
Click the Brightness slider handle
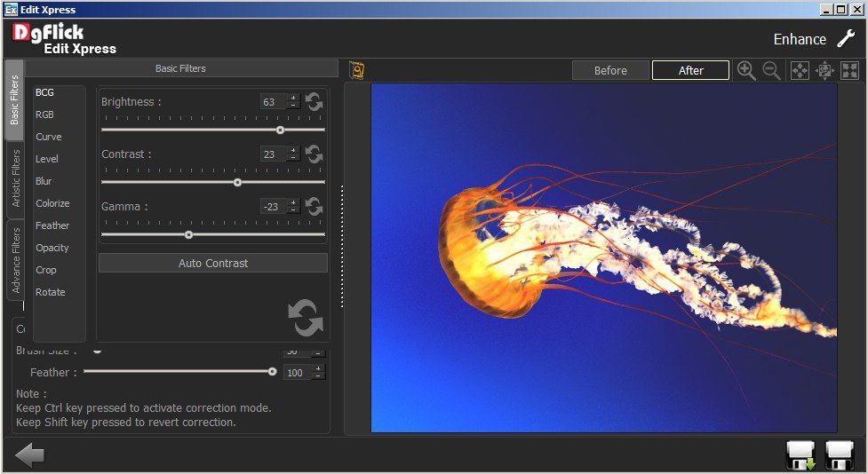point(280,130)
